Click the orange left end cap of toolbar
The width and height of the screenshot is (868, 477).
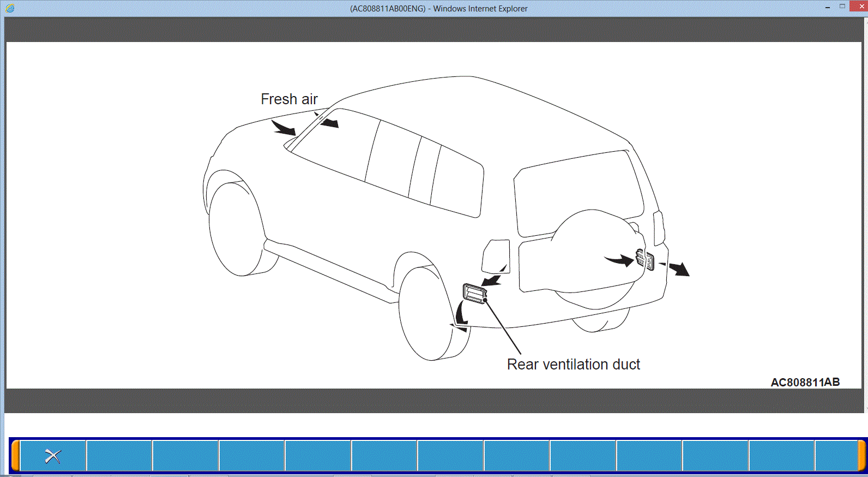point(15,456)
